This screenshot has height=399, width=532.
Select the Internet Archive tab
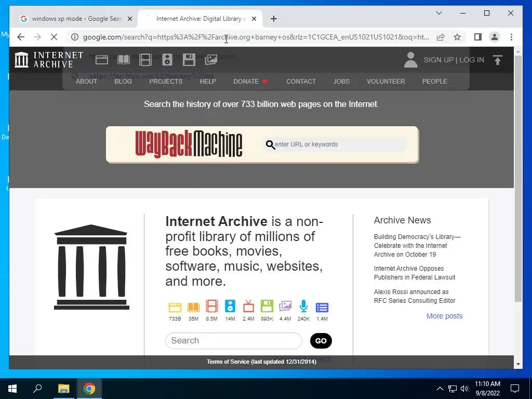(x=200, y=19)
